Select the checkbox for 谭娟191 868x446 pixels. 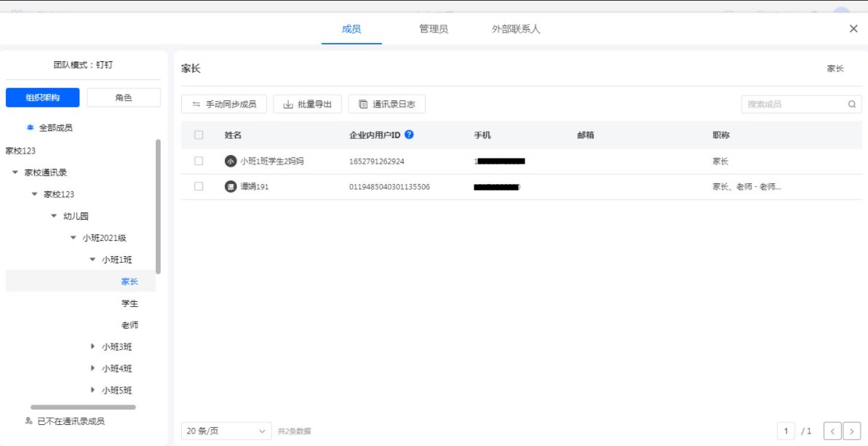click(x=199, y=187)
